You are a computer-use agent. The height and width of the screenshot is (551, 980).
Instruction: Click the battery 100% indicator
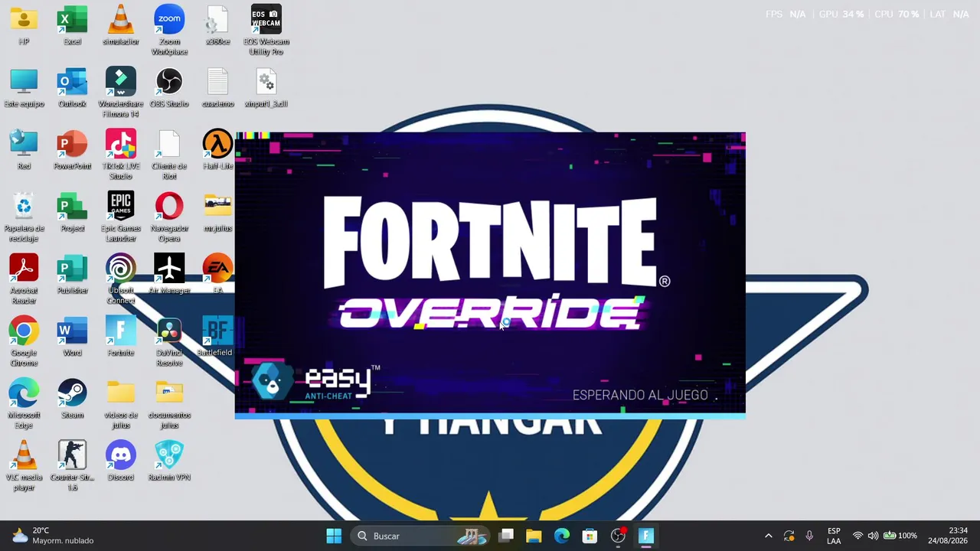tap(900, 536)
